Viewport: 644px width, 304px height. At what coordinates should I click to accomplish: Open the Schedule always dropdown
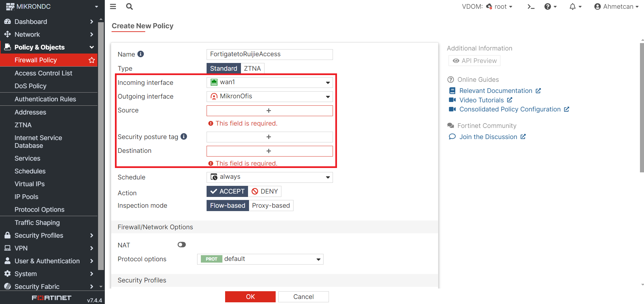tap(270, 177)
